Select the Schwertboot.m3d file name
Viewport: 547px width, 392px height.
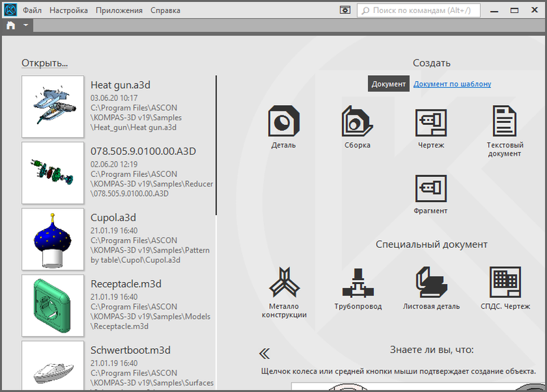[x=131, y=350]
